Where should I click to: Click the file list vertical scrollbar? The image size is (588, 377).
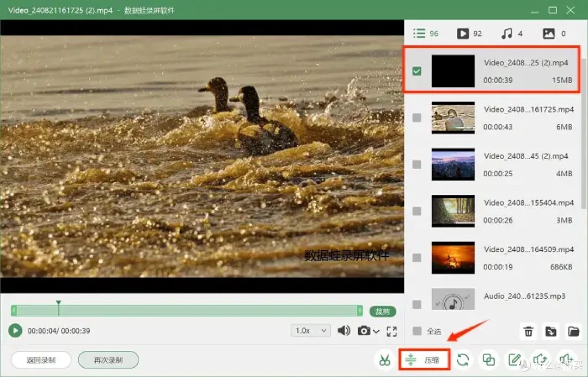[584, 133]
